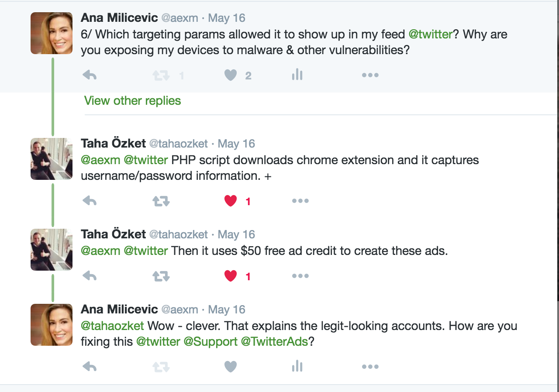Reply to the $50 ad credit tweet

(90, 276)
